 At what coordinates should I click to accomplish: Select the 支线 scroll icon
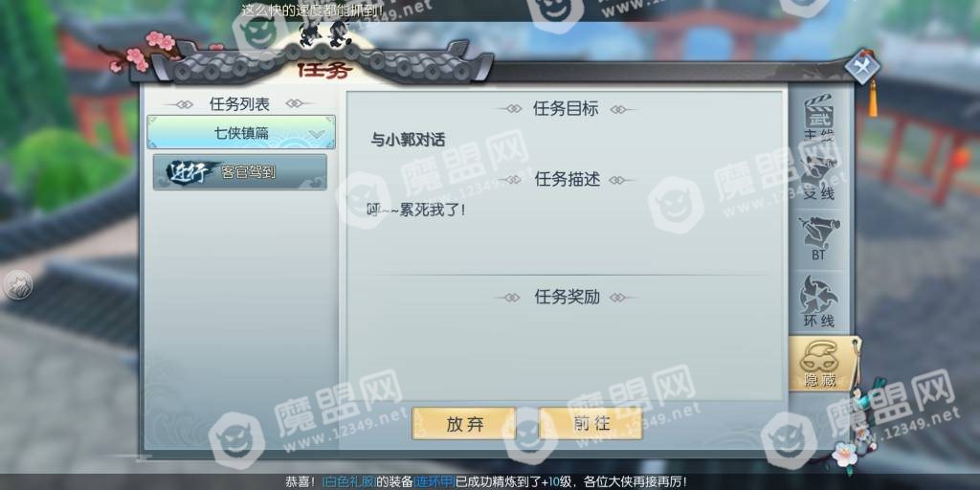click(819, 177)
